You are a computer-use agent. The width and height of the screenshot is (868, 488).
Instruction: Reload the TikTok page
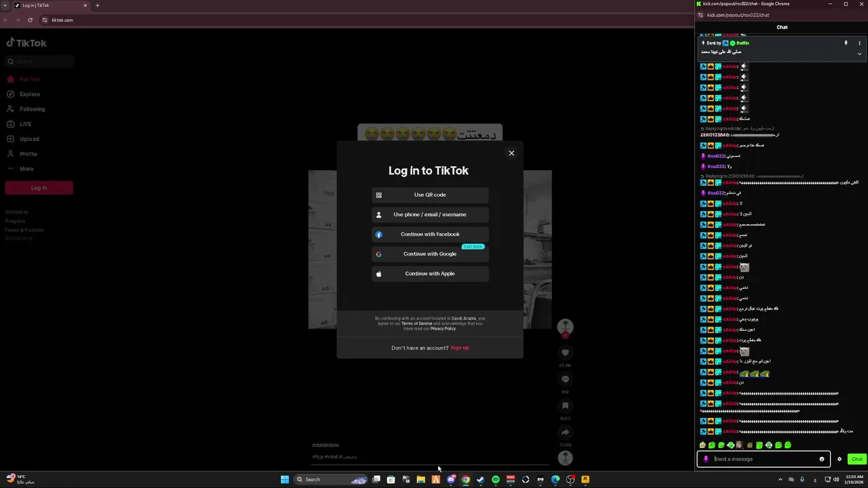pyautogui.click(x=30, y=20)
